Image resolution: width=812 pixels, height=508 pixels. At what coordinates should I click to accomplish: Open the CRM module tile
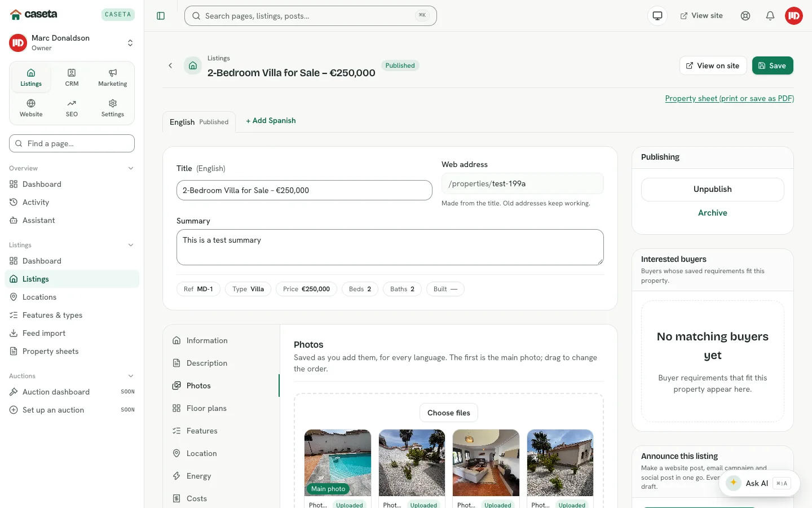point(72,78)
